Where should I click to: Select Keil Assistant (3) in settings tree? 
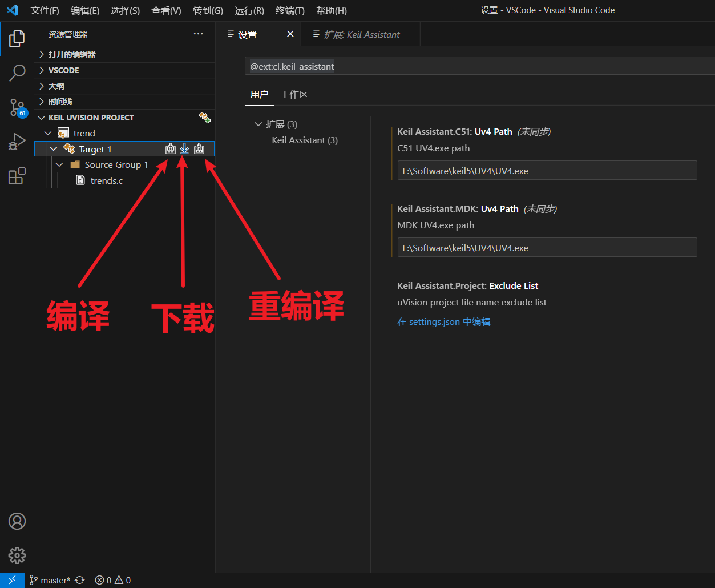click(x=305, y=140)
